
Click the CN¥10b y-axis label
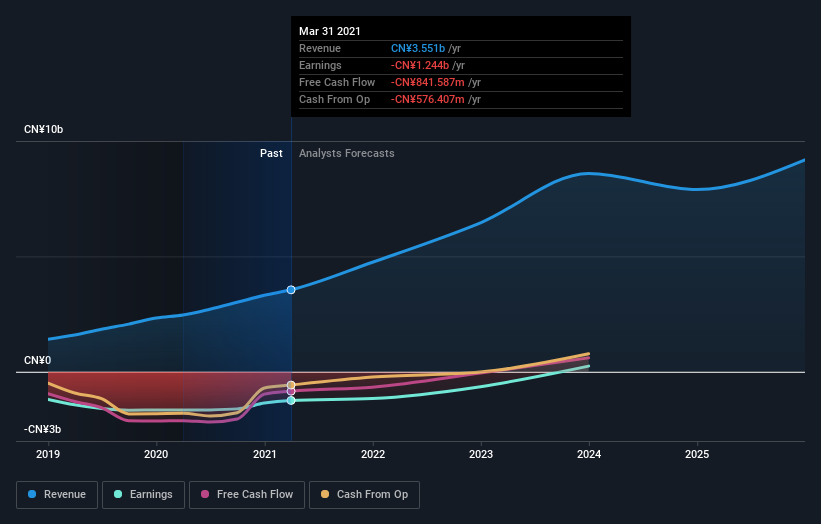click(43, 129)
